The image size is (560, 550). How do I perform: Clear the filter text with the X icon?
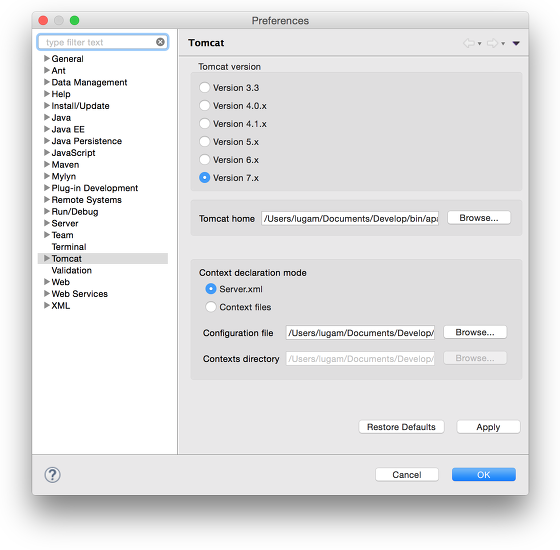click(160, 42)
